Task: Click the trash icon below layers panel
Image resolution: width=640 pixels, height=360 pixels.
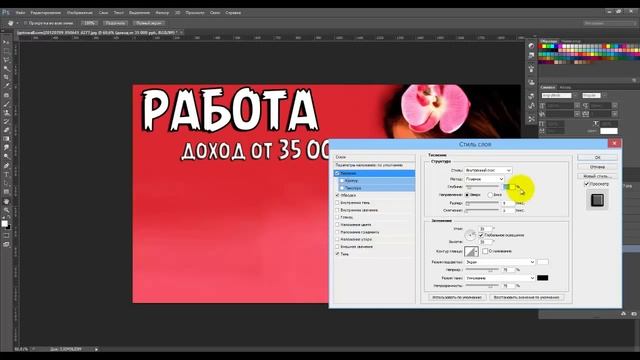Action: (x=633, y=314)
